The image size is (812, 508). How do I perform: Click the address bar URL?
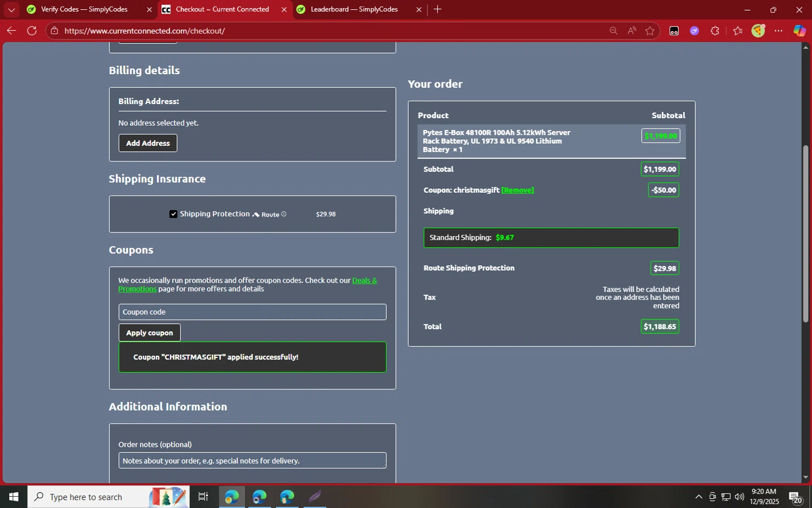coord(145,31)
